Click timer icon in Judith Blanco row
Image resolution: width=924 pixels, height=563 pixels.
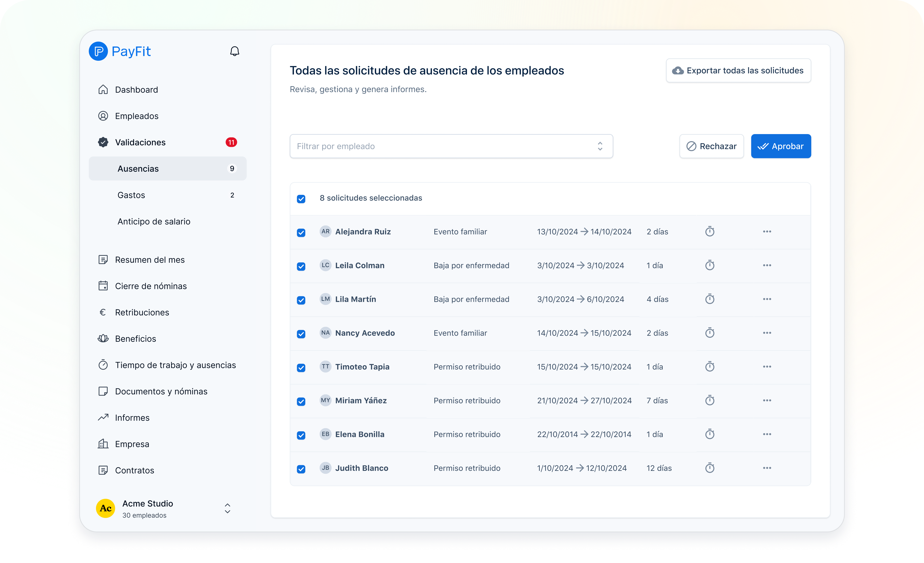pos(710,468)
